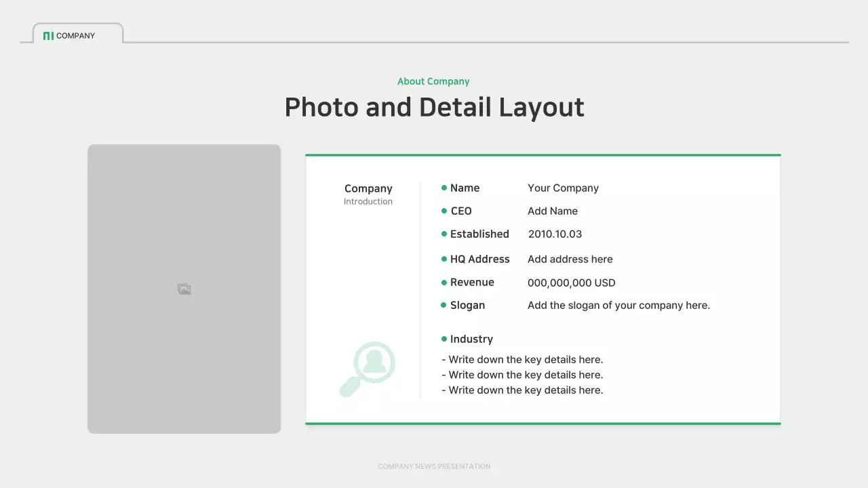
Task: Click the Add address here field
Action: [x=570, y=259]
